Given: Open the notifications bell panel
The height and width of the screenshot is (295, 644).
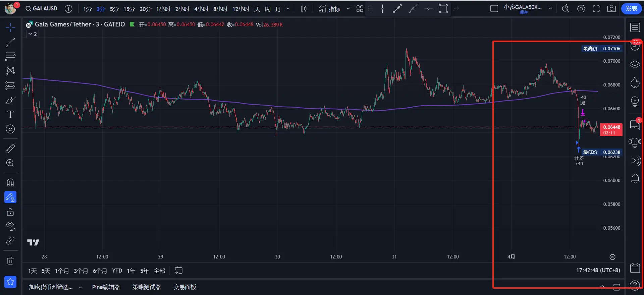Looking at the screenshot, I should (635, 178).
